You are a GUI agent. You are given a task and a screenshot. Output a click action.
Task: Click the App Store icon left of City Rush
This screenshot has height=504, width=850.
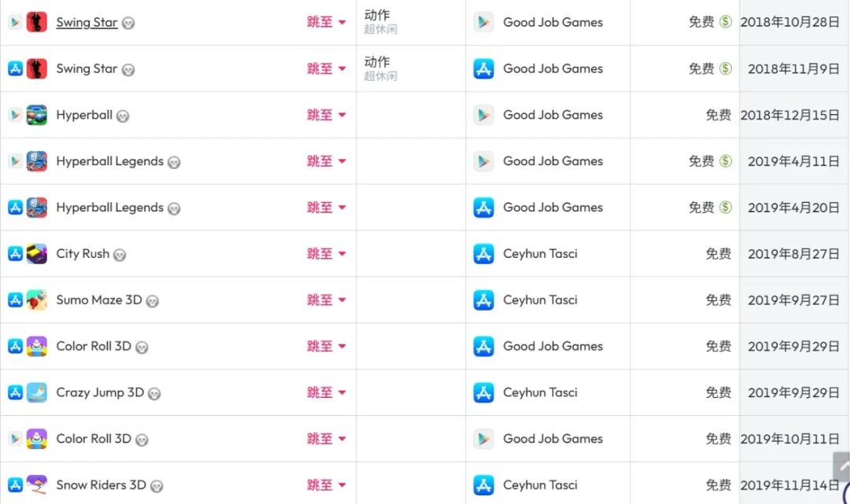click(x=15, y=253)
